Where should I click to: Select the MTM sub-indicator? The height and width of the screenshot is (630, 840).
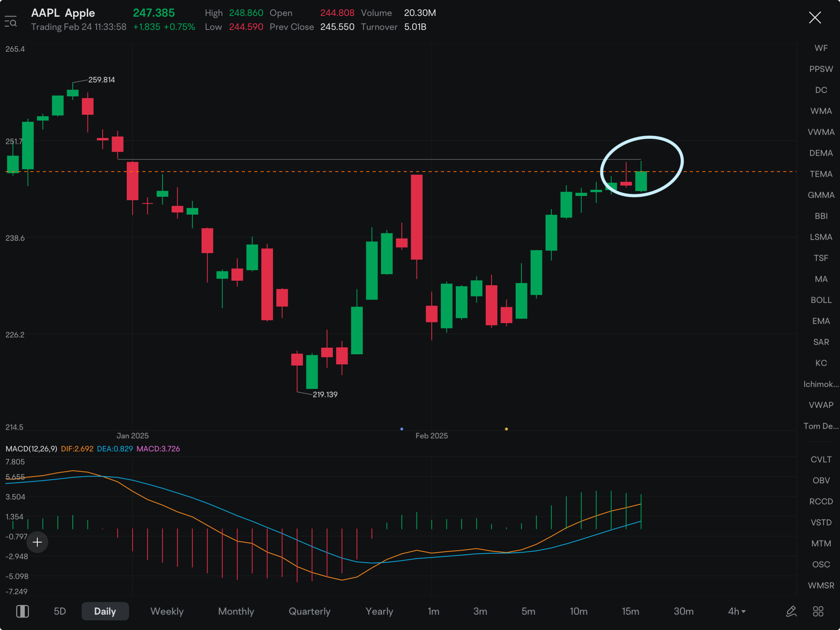click(x=821, y=544)
